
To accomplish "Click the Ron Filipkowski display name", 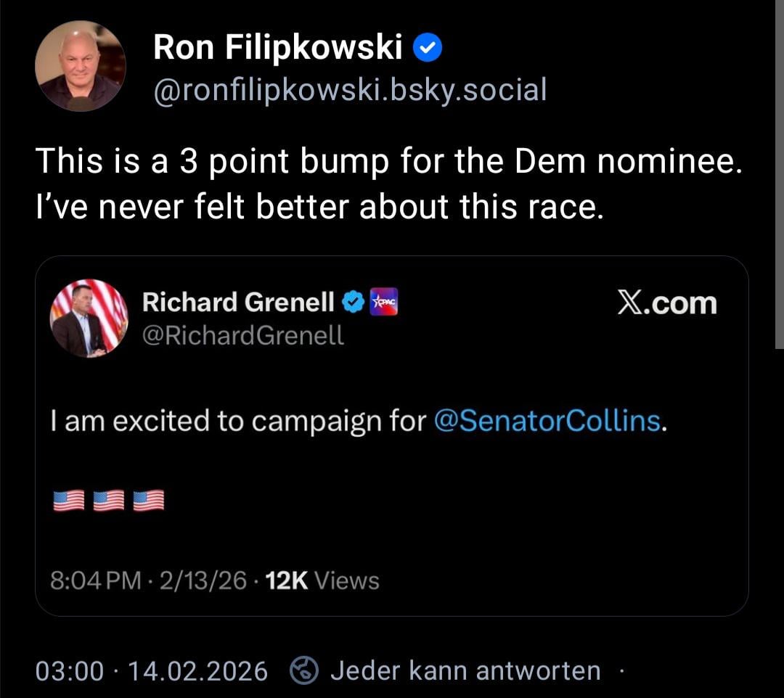I will click(277, 48).
